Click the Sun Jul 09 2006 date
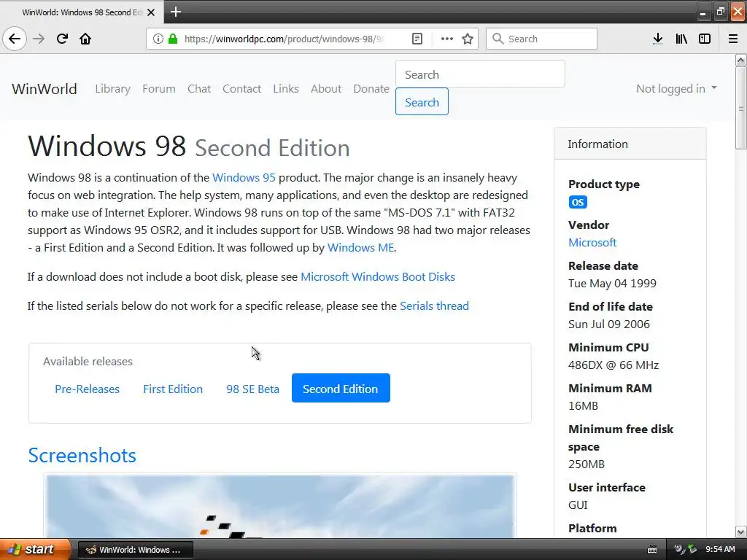 [x=609, y=324]
